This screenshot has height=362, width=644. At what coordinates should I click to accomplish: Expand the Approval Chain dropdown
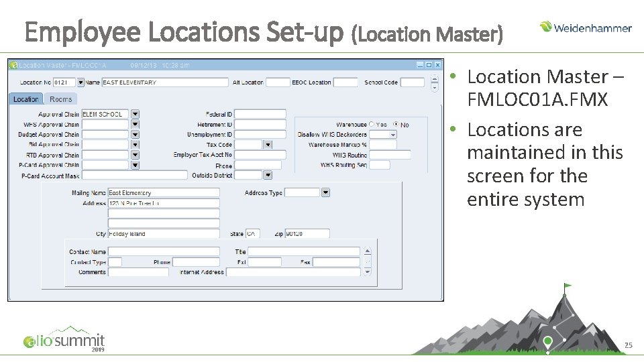135,114
